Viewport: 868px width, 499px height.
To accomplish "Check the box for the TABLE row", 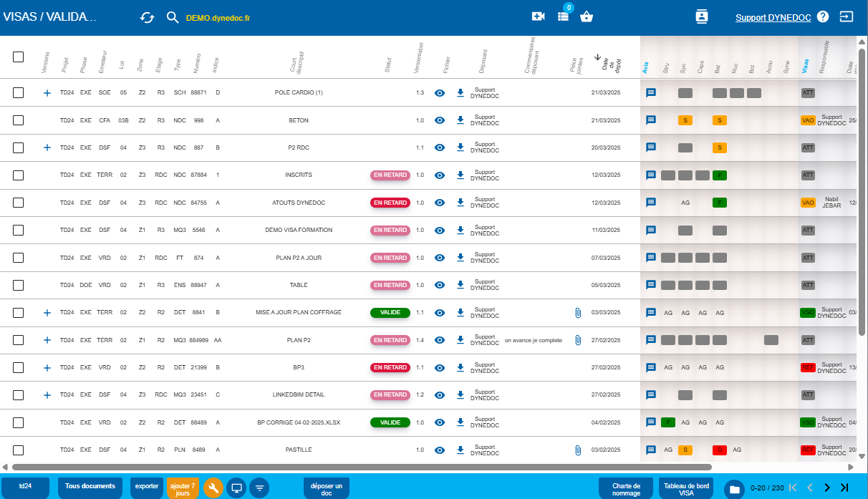I will 19,285.
